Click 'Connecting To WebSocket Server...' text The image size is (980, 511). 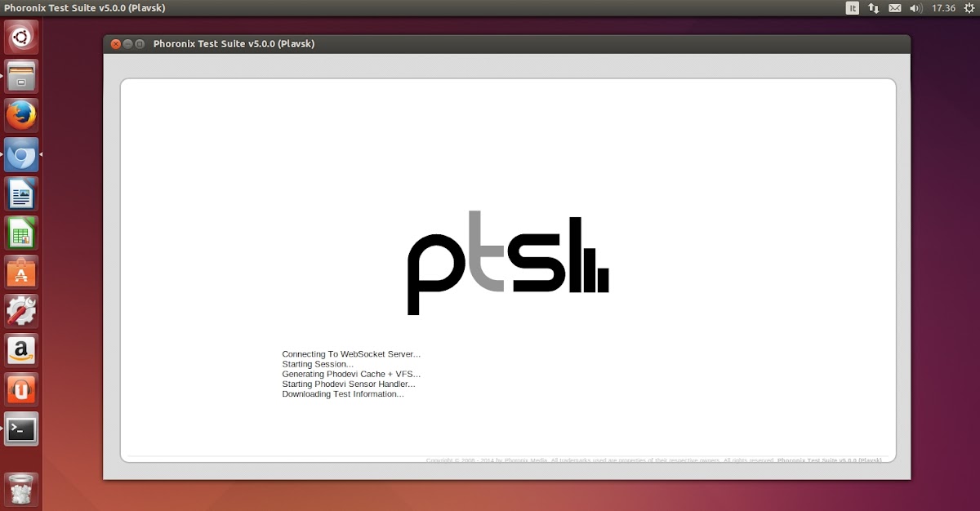click(x=351, y=354)
